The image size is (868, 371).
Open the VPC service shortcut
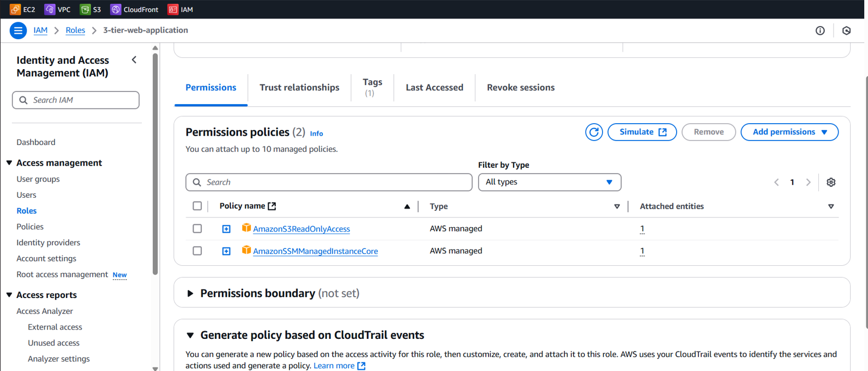pyautogui.click(x=57, y=9)
